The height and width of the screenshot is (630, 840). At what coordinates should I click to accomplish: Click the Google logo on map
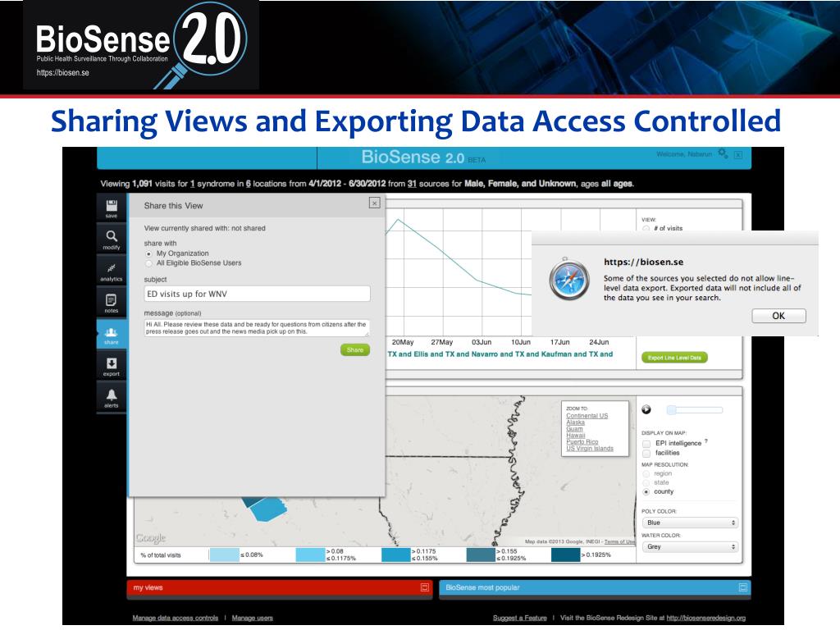click(151, 537)
